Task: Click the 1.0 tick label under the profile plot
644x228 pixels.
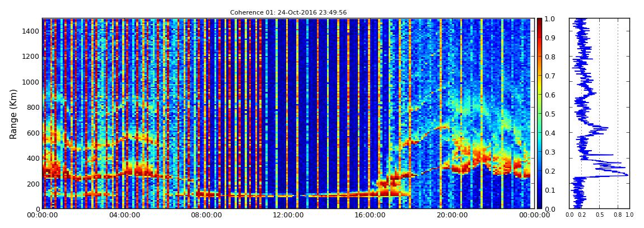Action: coord(630,215)
